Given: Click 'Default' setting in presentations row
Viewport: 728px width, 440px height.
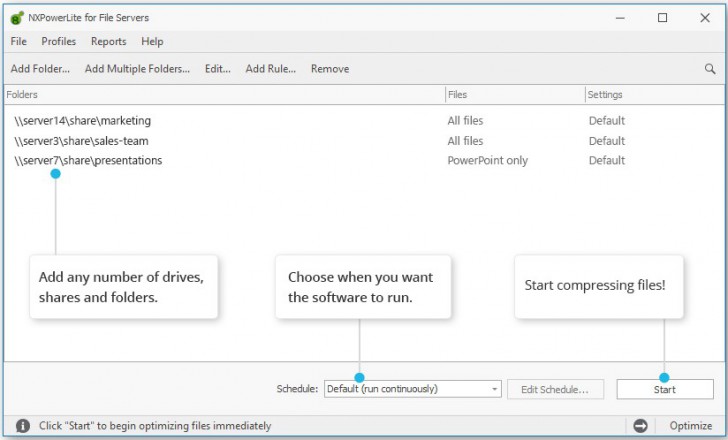Looking at the screenshot, I should click(607, 161).
